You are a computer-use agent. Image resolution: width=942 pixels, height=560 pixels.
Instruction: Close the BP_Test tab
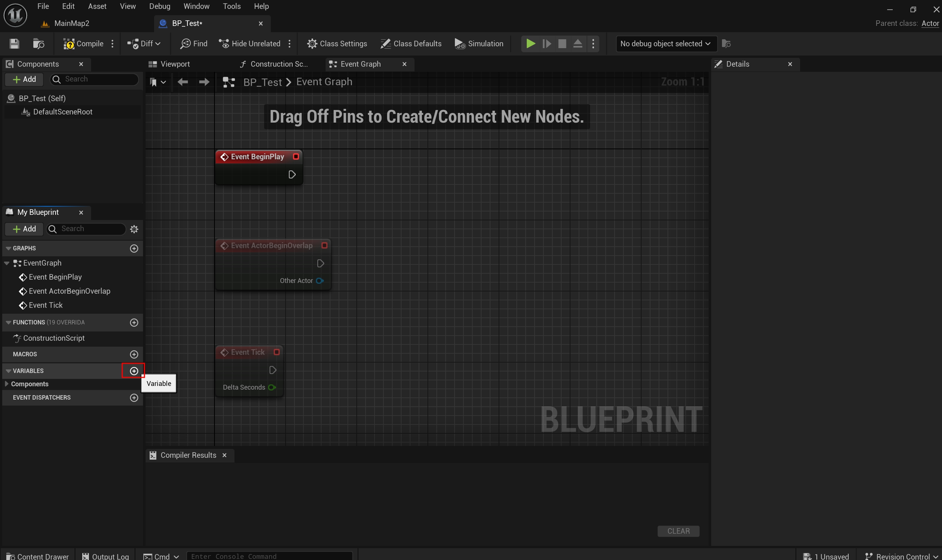click(261, 23)
